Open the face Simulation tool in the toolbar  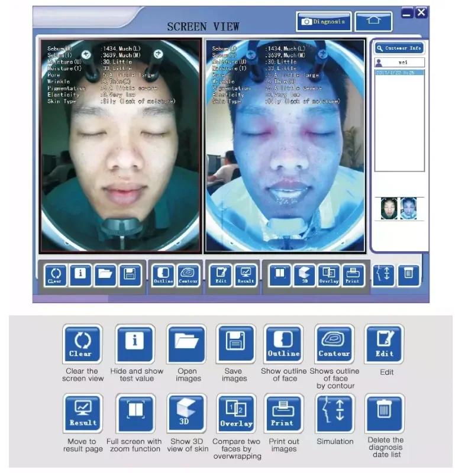click(x=383, y=276)
